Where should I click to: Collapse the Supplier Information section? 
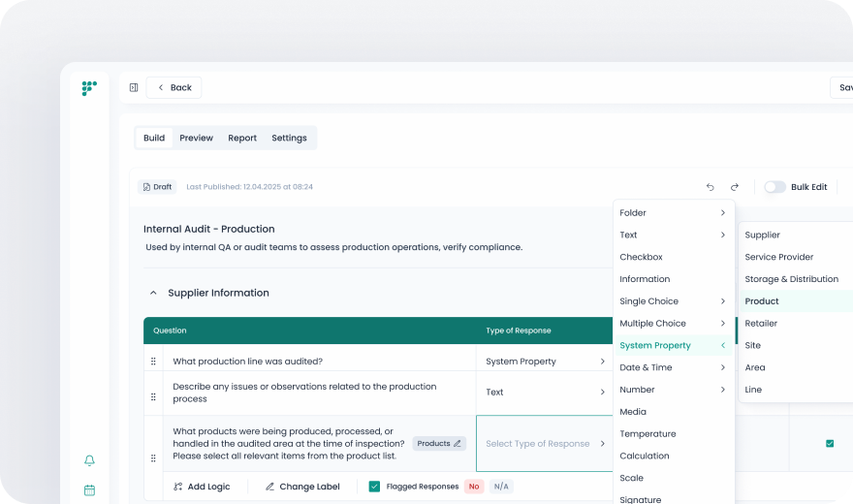153,293
